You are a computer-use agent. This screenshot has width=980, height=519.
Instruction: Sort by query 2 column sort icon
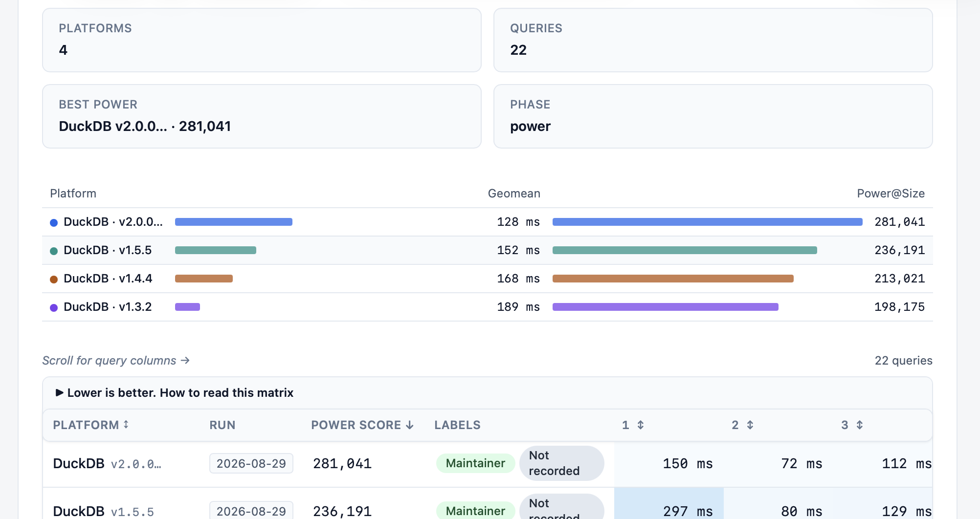[750, 425]
